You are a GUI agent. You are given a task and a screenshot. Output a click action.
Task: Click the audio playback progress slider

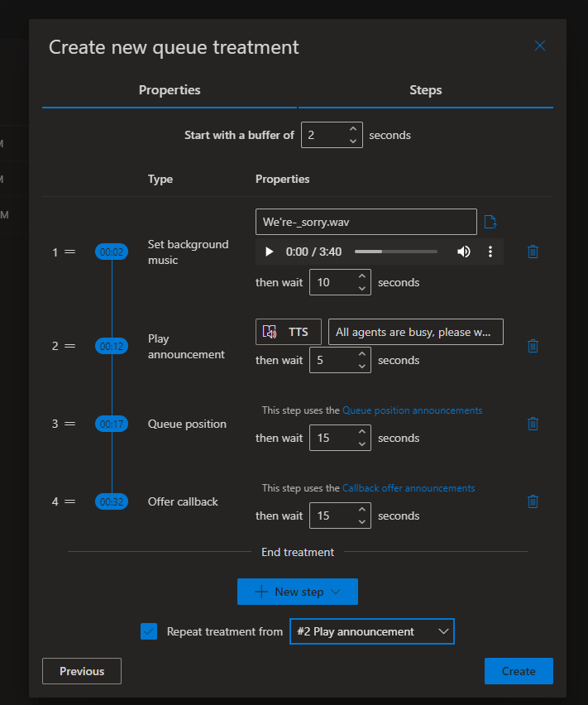(396, 251)
